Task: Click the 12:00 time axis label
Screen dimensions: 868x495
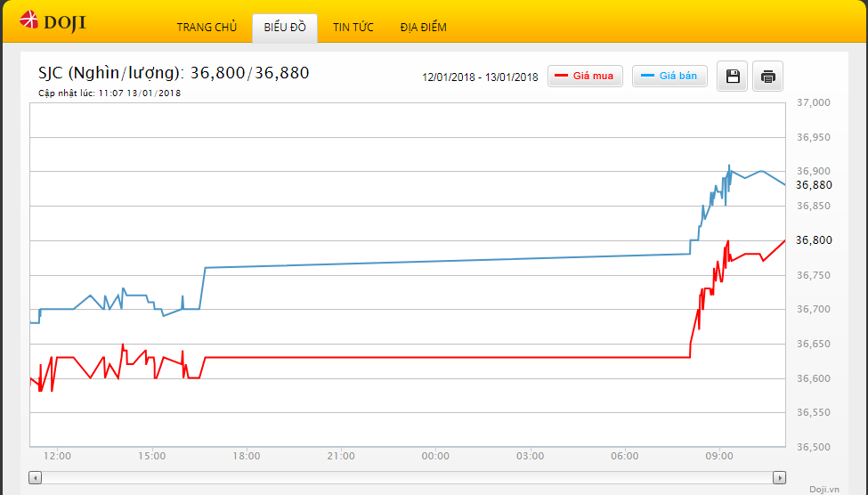Action: 57,456
